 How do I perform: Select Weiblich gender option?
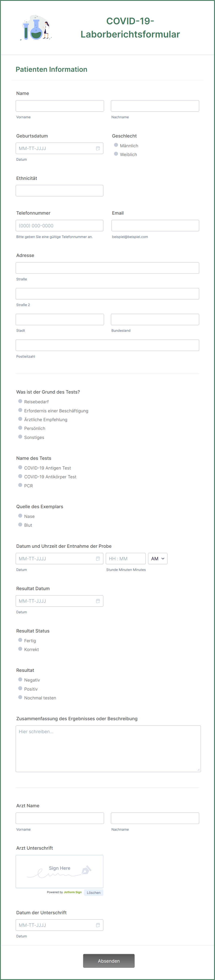(x=116, y=154)
